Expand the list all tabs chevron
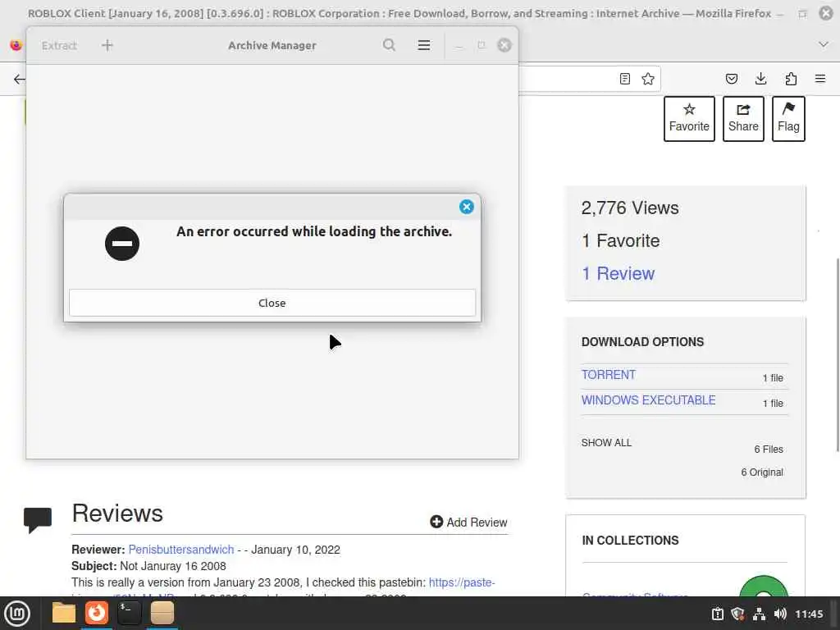Viewport: 840px width, 630px height. coord(824,44)
